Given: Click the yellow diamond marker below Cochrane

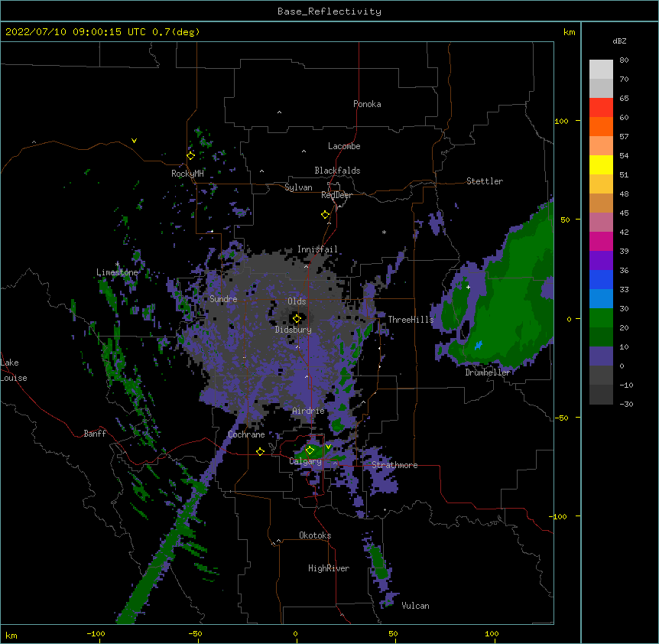Looking at the screenshot, I should 260,451.
